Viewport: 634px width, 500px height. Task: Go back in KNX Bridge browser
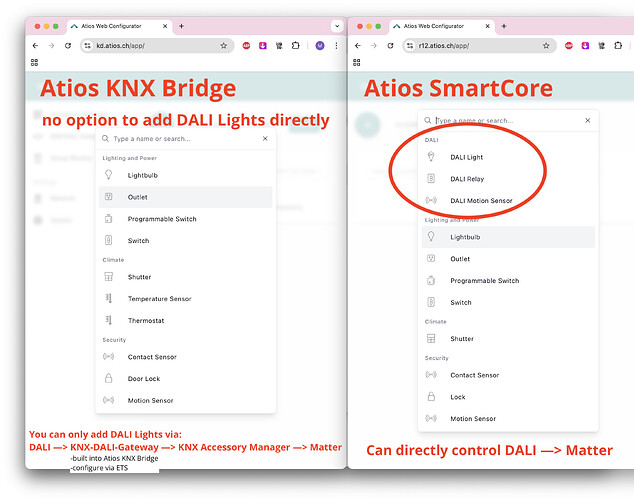(36, 46)
